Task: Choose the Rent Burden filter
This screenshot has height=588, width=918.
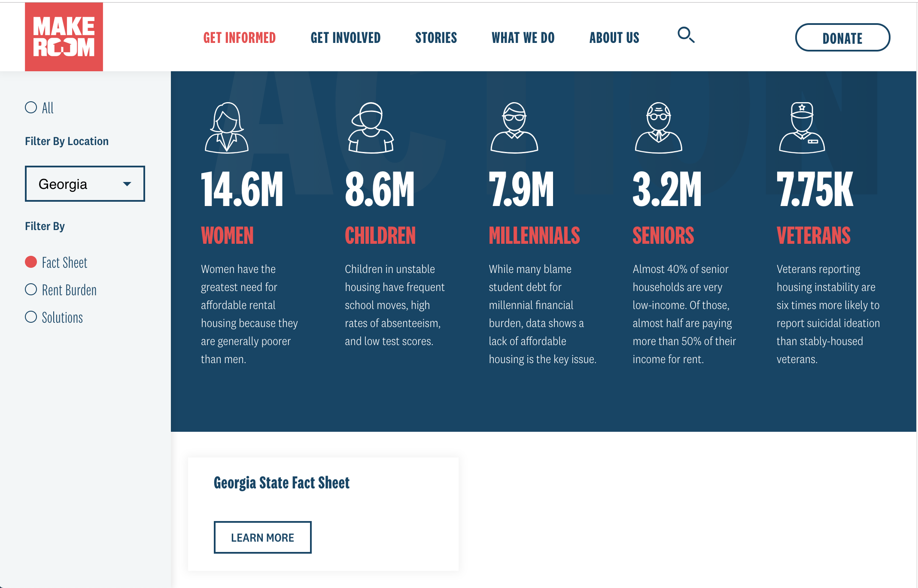Action: point(31,290)
